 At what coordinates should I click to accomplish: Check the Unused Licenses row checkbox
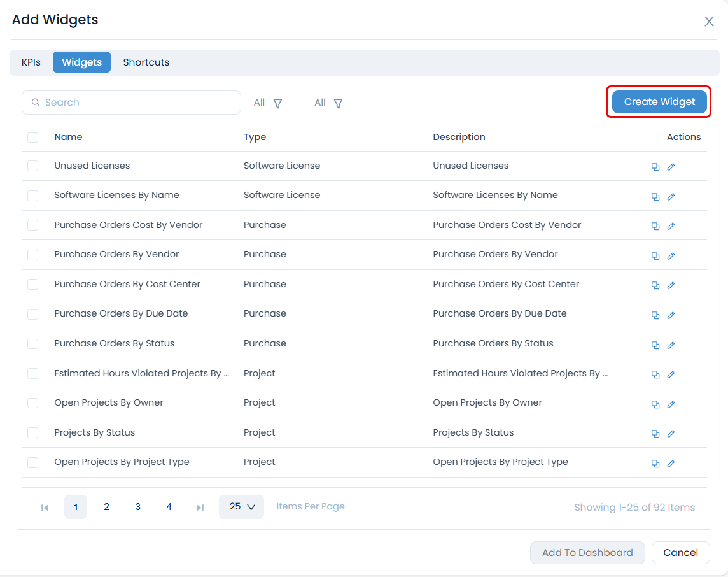click(x=33, y=166)
